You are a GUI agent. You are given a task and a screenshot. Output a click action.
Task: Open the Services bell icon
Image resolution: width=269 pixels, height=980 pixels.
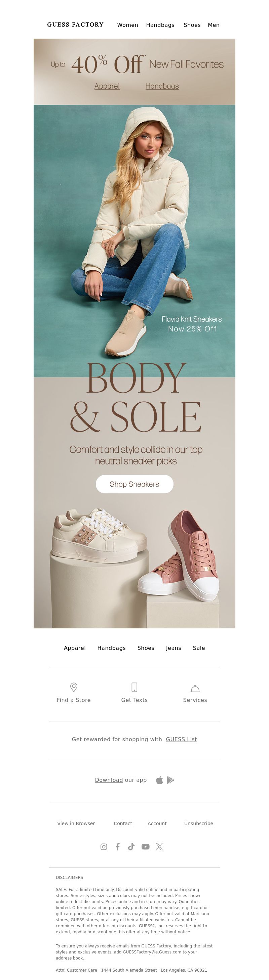195,688
